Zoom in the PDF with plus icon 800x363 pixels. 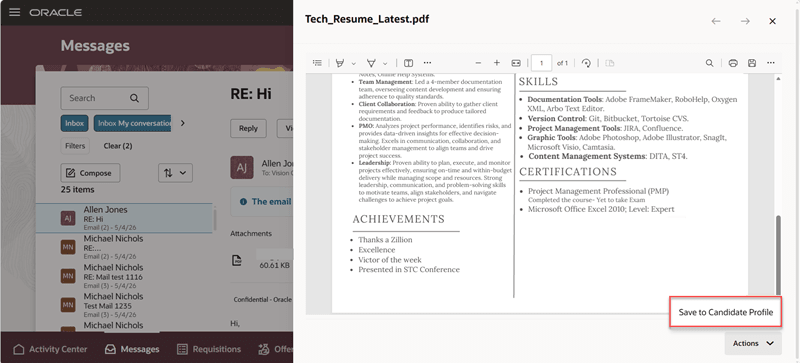click(496, 63)
